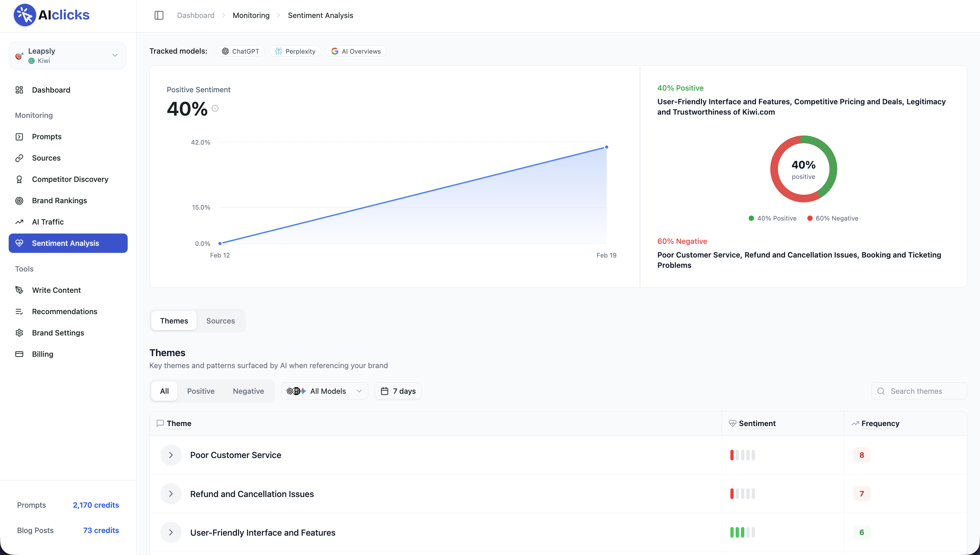
Task: Toggle the sidebar collapse icon
Action: pyautogui.click(x=159, y=15)
